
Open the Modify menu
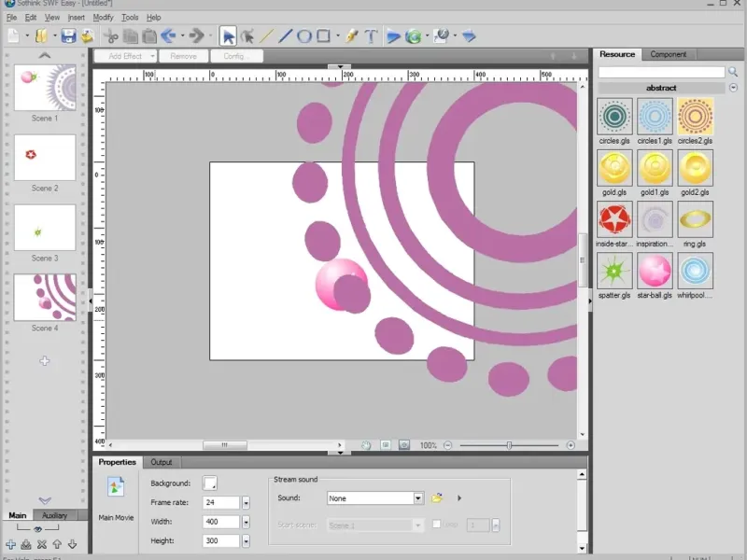[103, 17]
